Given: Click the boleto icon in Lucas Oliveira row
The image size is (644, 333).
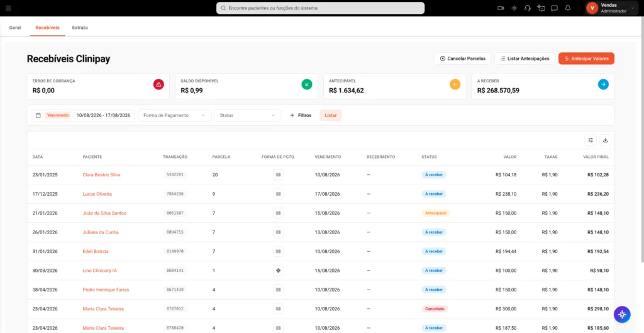Looking at the screenshot, I should tap(279, 194).
